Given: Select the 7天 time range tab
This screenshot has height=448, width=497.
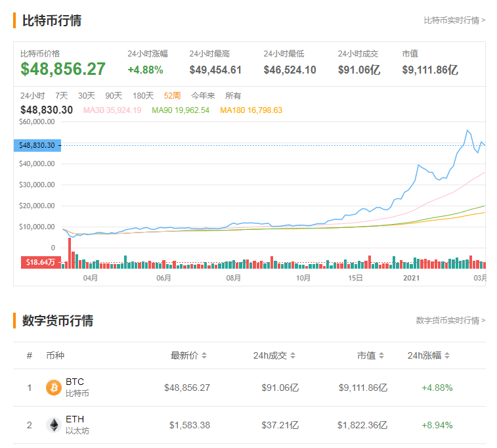Looking at the screenshot, I should pyautogui.click(x=62, y=96).
